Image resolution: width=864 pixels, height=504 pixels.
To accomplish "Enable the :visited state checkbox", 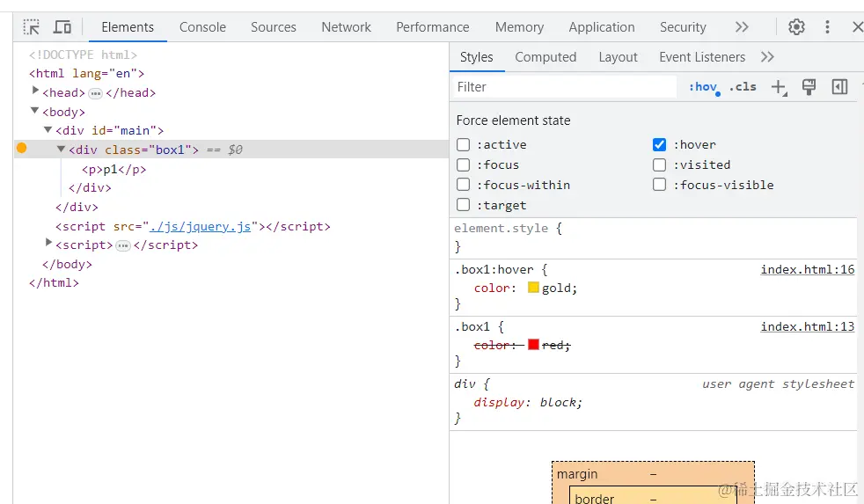I will pos(660,165).
